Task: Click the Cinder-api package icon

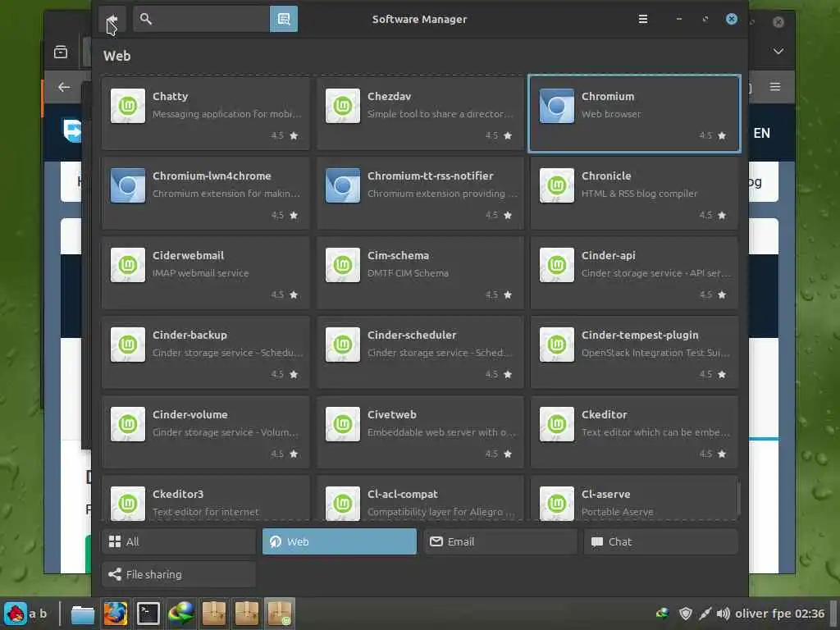Action: (x=557, y=265)
